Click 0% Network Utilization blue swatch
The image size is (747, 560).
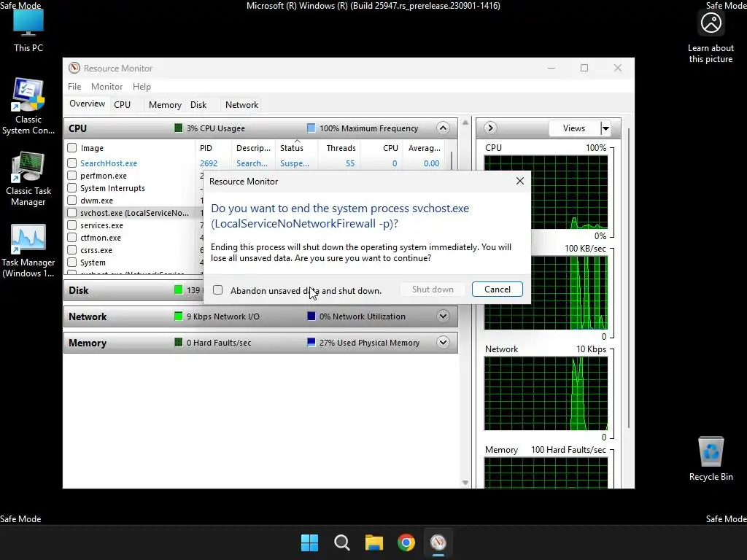click(311, 316)
